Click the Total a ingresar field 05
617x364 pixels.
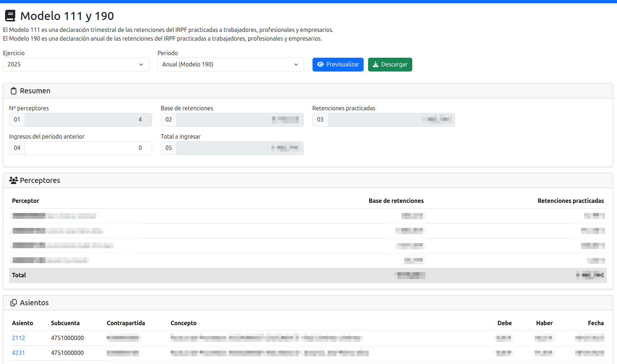click(x=240, y=148)
